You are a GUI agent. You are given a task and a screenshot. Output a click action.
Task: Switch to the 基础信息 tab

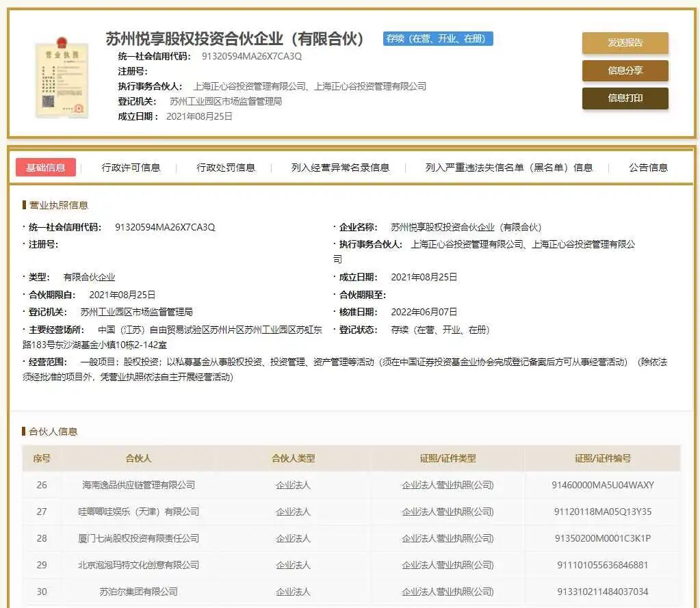[45, 167]
